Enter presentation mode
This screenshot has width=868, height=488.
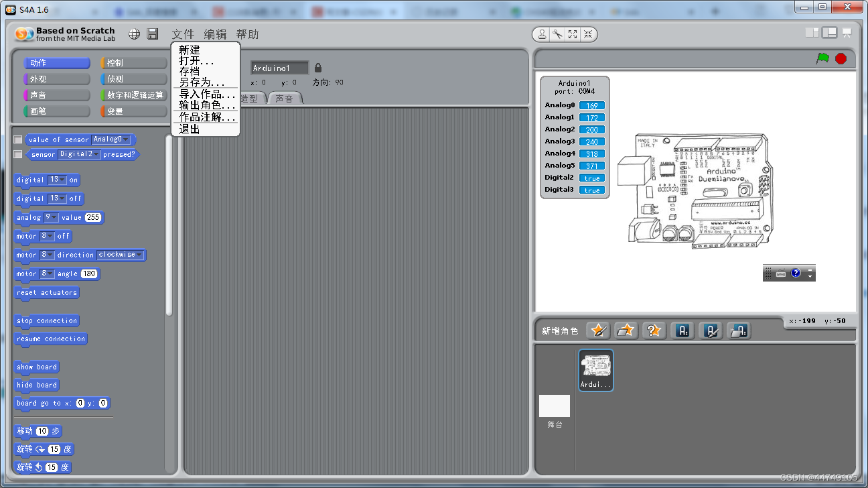847,32
